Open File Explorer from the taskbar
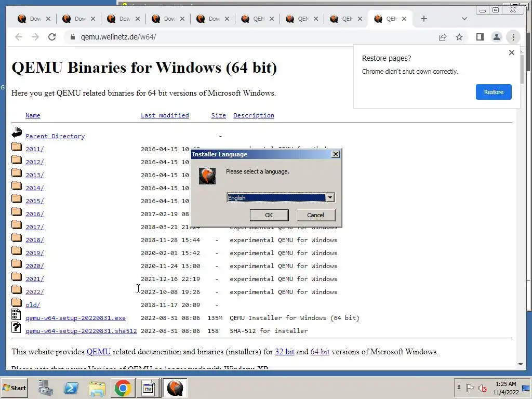Screen dimensions: 532x399 [x=97, y=388]
